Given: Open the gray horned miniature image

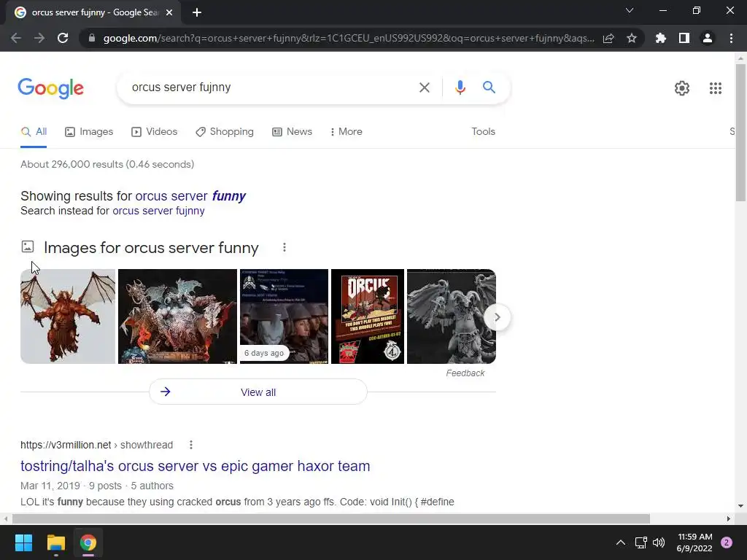Looking at the screenshot, I should pos(451,316).
